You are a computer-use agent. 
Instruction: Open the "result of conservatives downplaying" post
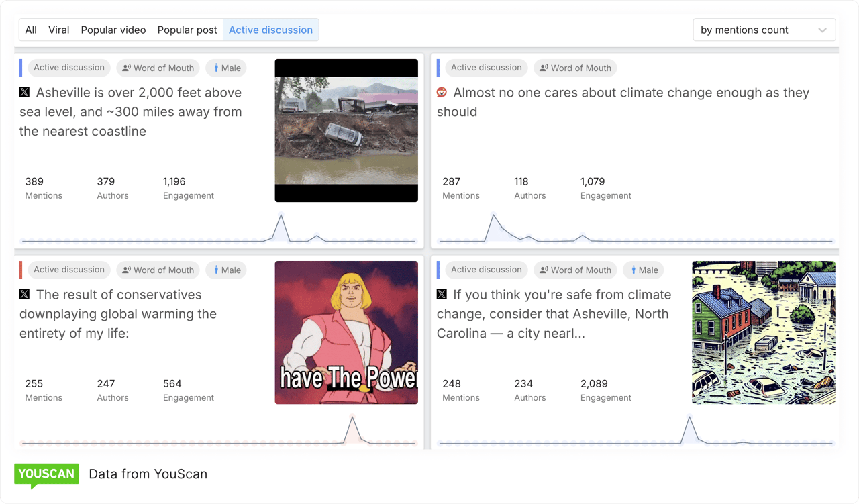pyautogui.click(x=118, y=313)
